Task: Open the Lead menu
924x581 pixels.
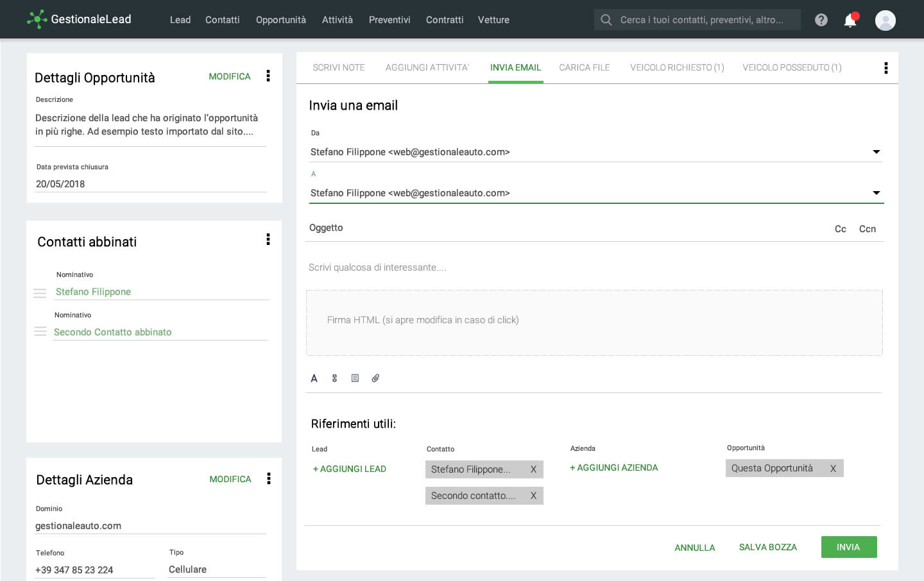Action: tap(180, 20)
